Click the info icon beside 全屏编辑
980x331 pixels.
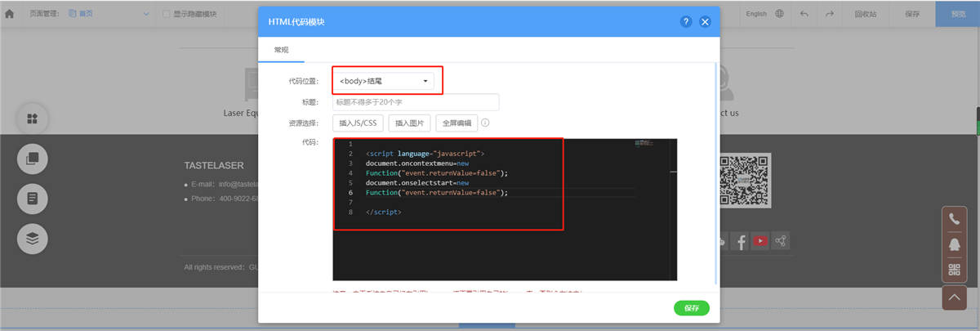point(485,123)
